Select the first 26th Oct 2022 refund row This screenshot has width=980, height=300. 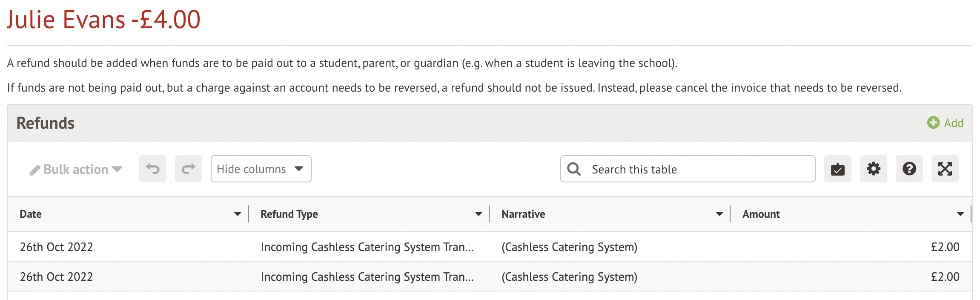pyautogui.click(x=56, y=247)
